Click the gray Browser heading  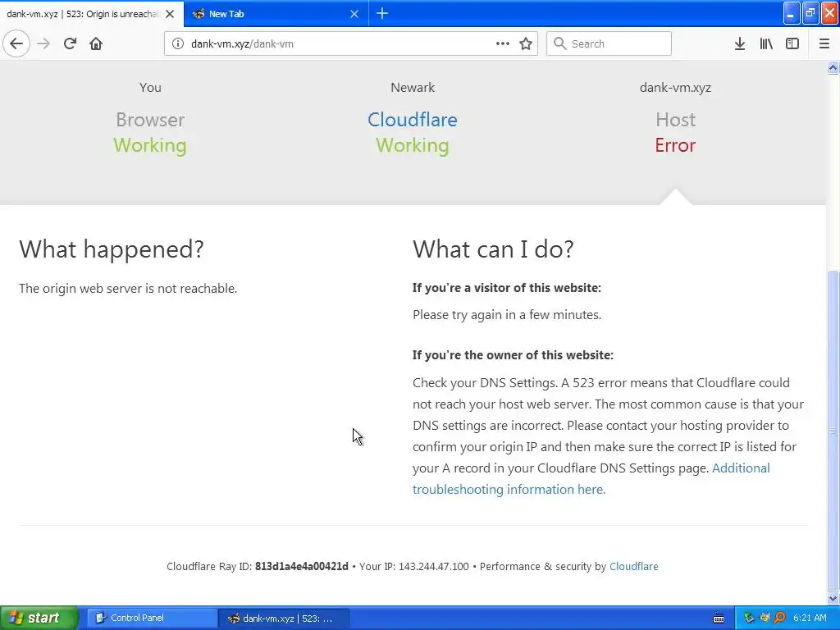(x=150, y=120)
